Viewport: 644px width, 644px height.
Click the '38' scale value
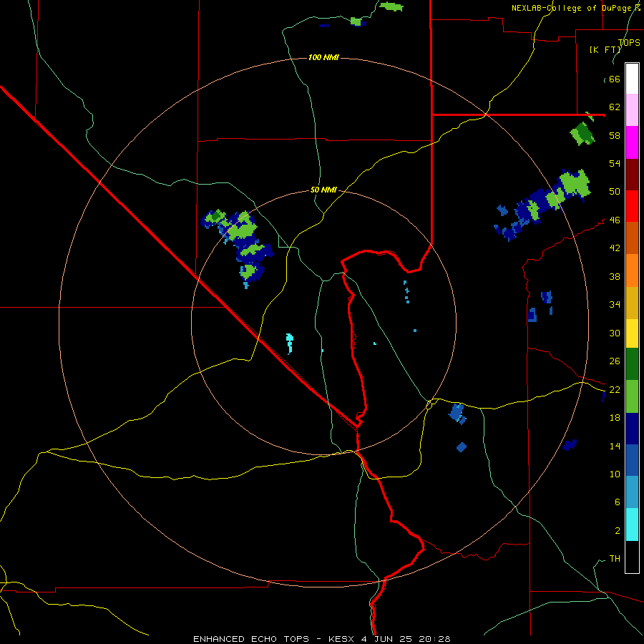(x=615, y=276)
